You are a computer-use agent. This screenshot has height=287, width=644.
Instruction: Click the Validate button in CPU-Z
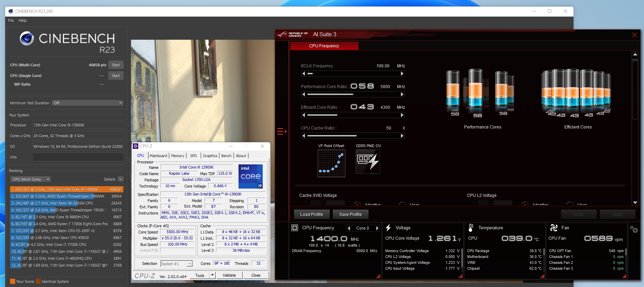(229, 275)
